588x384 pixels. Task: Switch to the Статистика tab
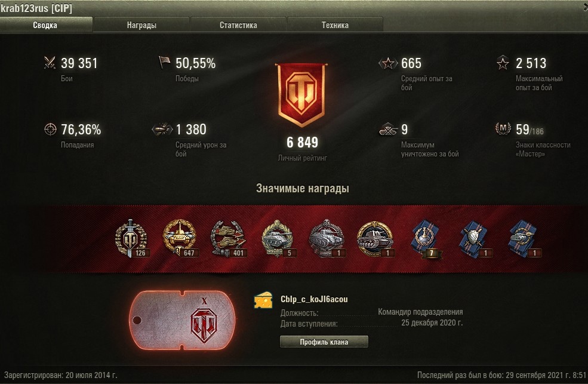[238, 25]
